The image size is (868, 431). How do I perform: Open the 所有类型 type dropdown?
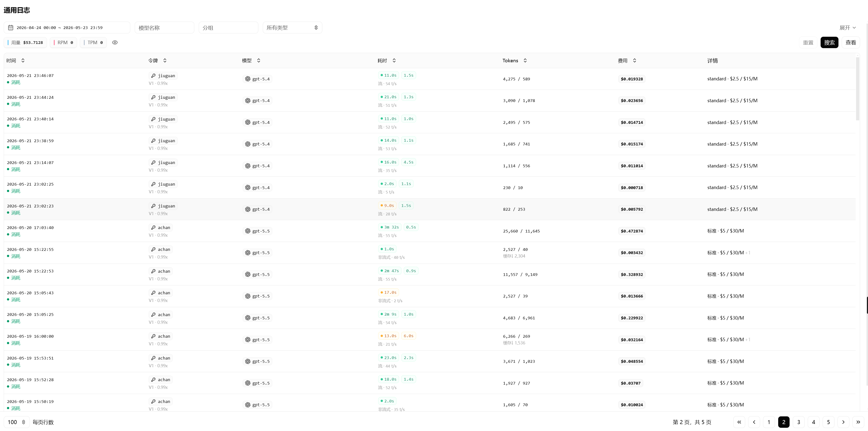coord(292,28)
